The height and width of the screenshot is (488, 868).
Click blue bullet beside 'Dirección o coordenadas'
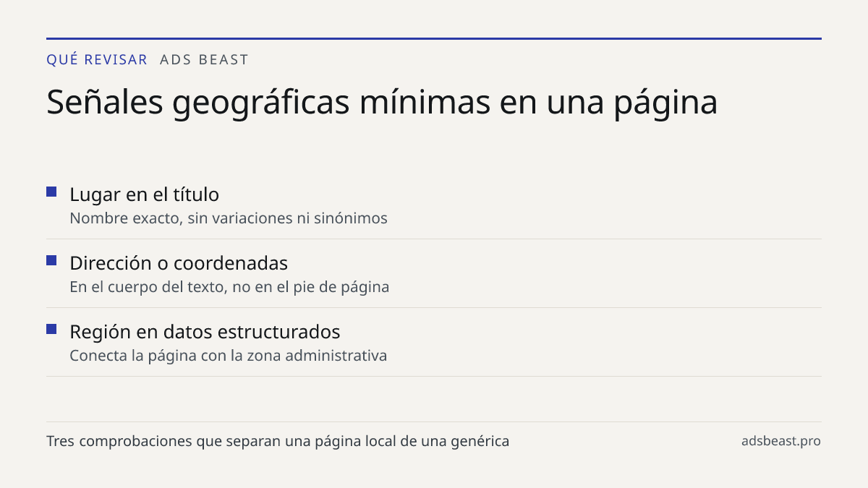pyautogui.click(x=51, y=260)
